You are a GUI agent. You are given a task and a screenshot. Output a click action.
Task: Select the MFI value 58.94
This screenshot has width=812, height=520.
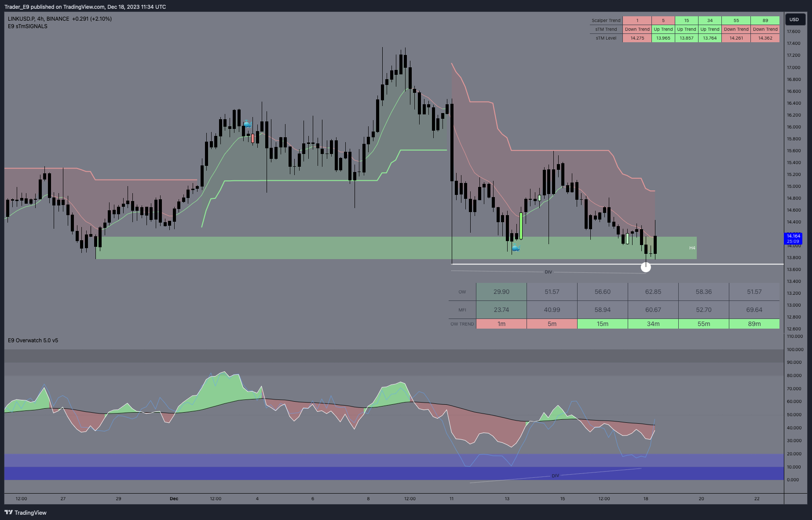pos(603,310)
